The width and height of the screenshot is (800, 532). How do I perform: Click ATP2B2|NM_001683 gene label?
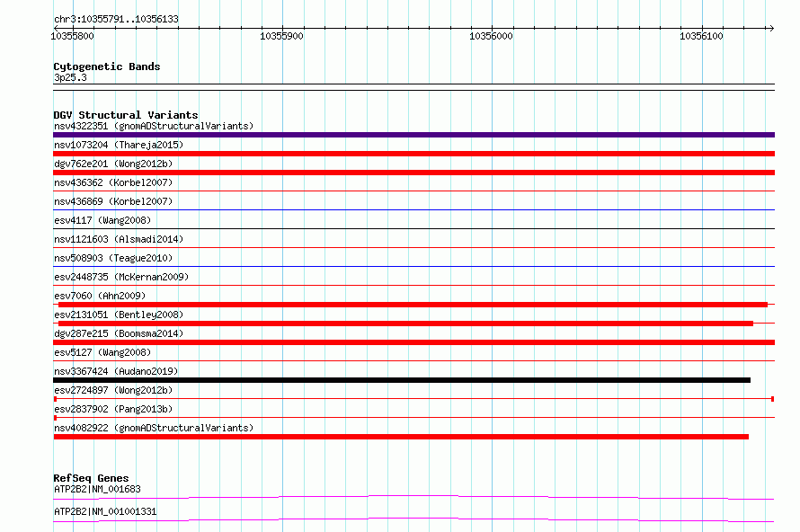pyautogui.click(x=97, y=489)
